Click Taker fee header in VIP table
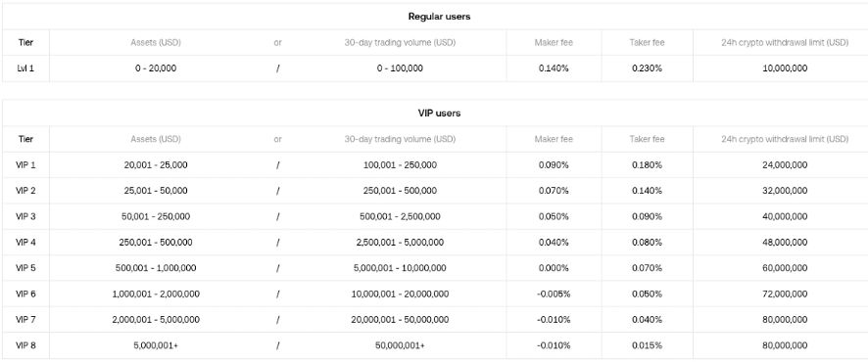This screenshot has width=868, height=362. coord(647,139)
